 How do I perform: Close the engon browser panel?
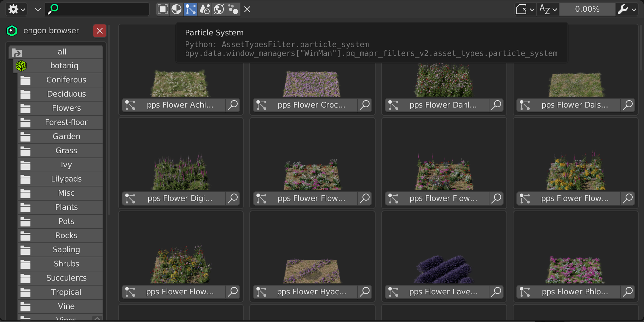(x=99, y=31)
